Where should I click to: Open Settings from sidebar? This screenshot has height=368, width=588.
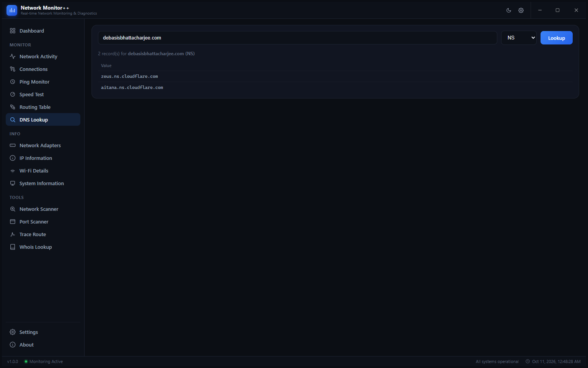coord(43,332)
